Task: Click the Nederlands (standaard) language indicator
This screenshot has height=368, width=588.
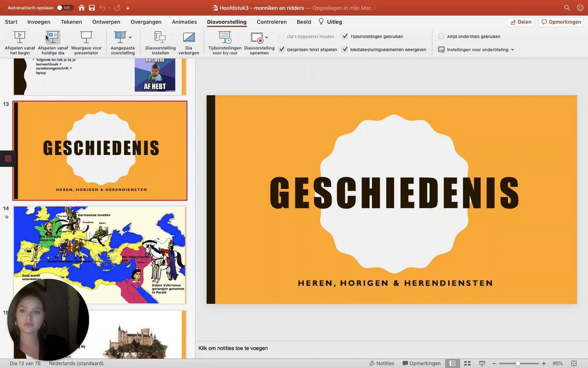Action: [x=76, y=363]
